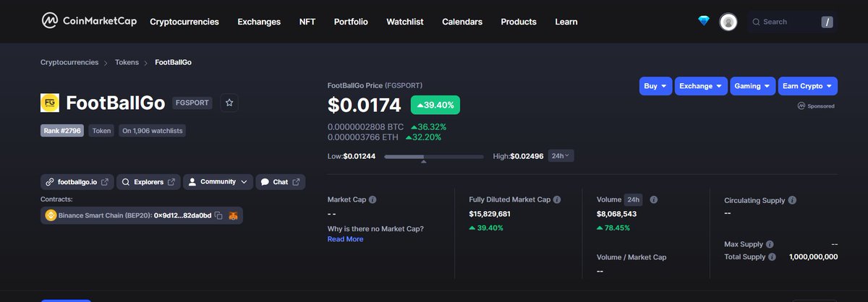Click Read More about Market Cap
The width and height of the screenshot is (868, 302).
(x=346, y=239)
